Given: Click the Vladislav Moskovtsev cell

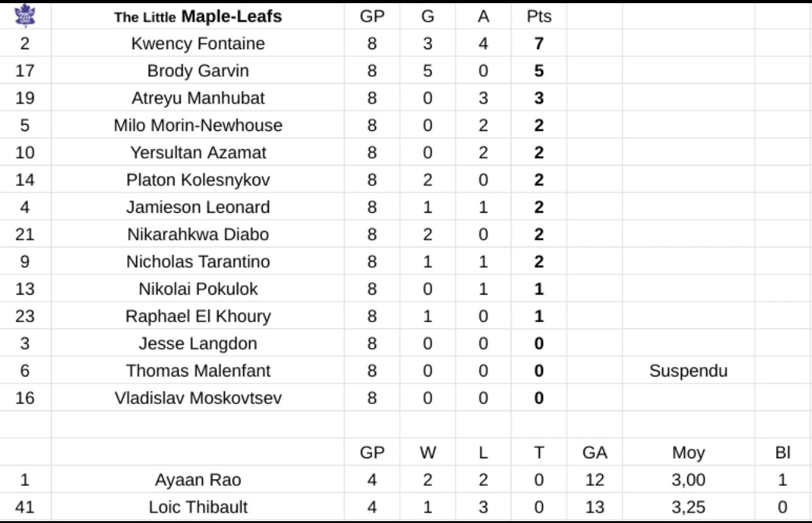Looking at the screenshot, I should (198, 398).
